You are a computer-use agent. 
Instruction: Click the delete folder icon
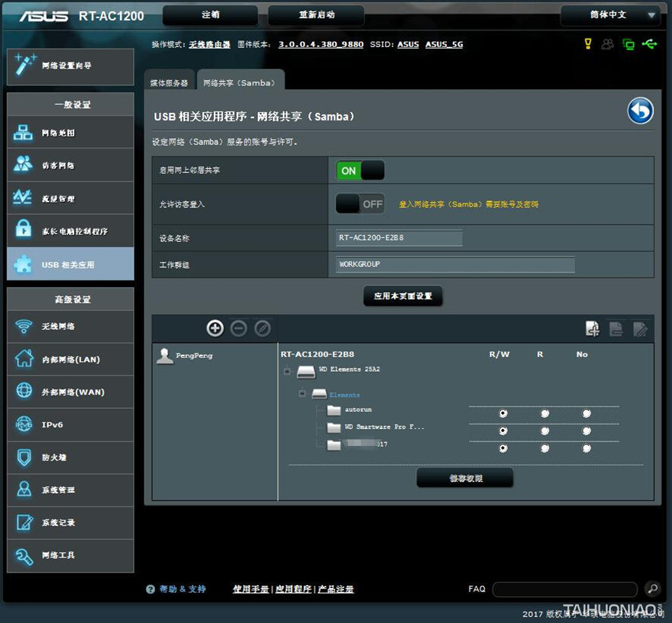click(616, 329)
